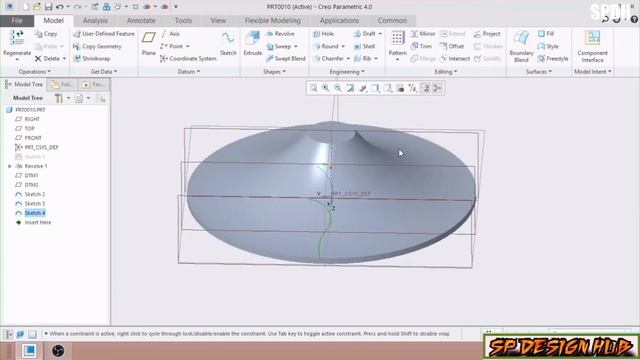Choose the Swept Blend tool
The height and width of the screenshot is (360, 640).
[286, 59]
